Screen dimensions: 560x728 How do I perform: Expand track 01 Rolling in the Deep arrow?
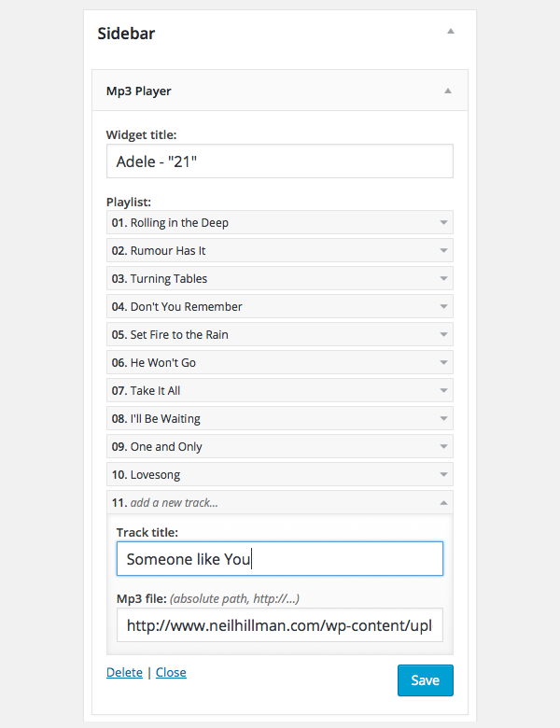tap(443, 223)
